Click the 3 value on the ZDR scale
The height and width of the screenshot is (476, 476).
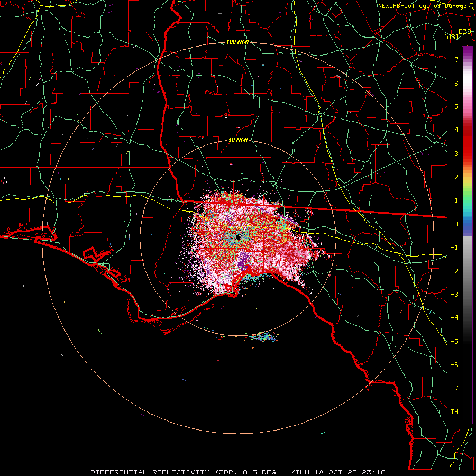click(456, 153)
